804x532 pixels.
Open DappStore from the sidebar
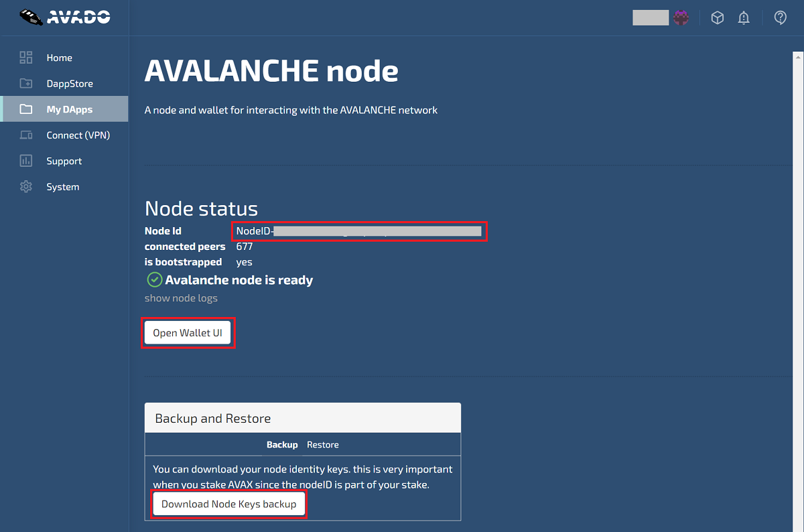[70, 84]
